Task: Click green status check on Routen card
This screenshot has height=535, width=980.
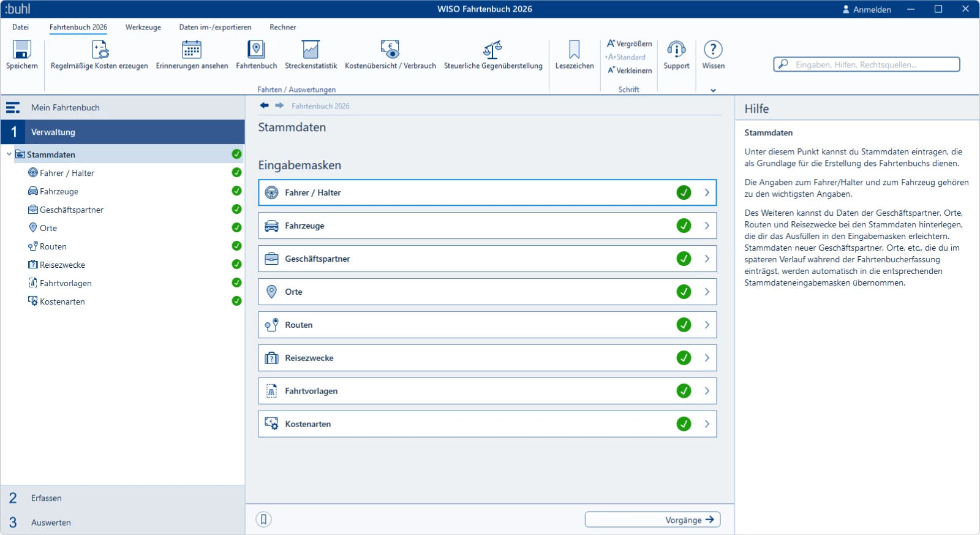Action: (684, 325)
